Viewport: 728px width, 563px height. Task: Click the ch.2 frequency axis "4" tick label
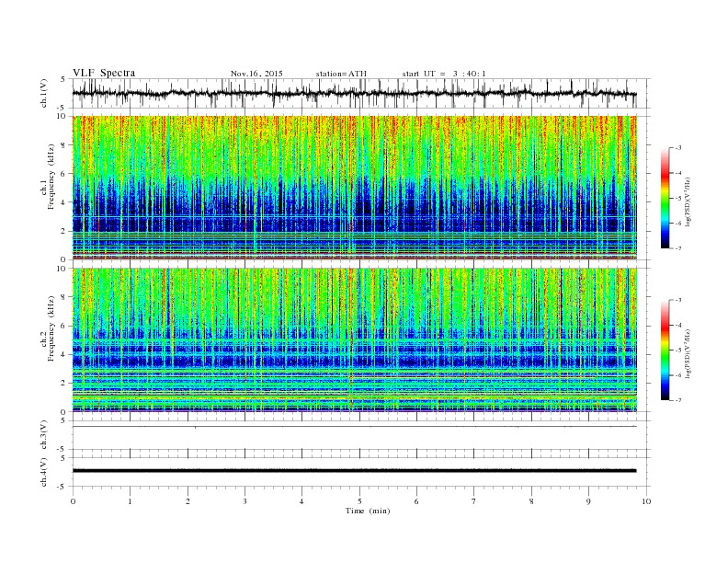tap(63, 355)
